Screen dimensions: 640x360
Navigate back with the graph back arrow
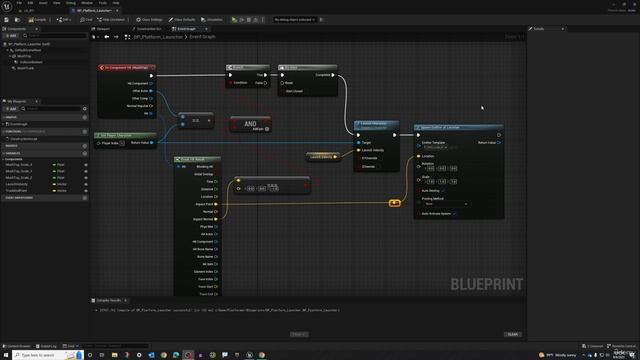click(x=107, y=37)
